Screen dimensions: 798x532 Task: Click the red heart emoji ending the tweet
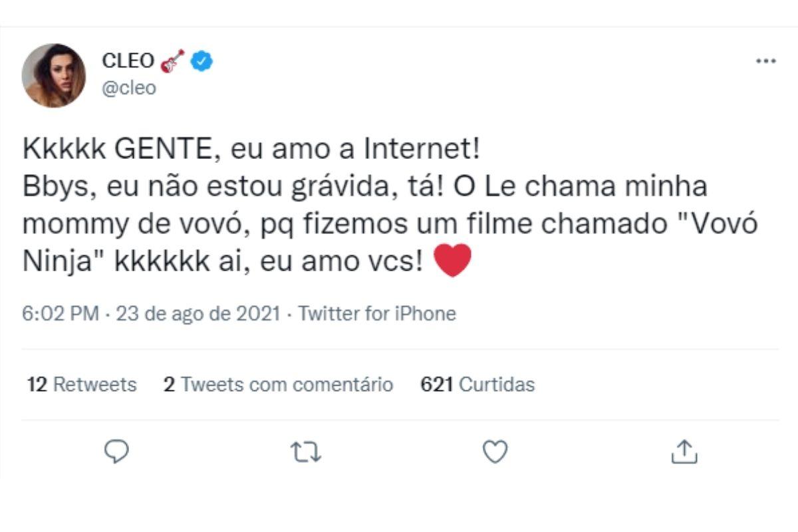click(x=452, y=260)
